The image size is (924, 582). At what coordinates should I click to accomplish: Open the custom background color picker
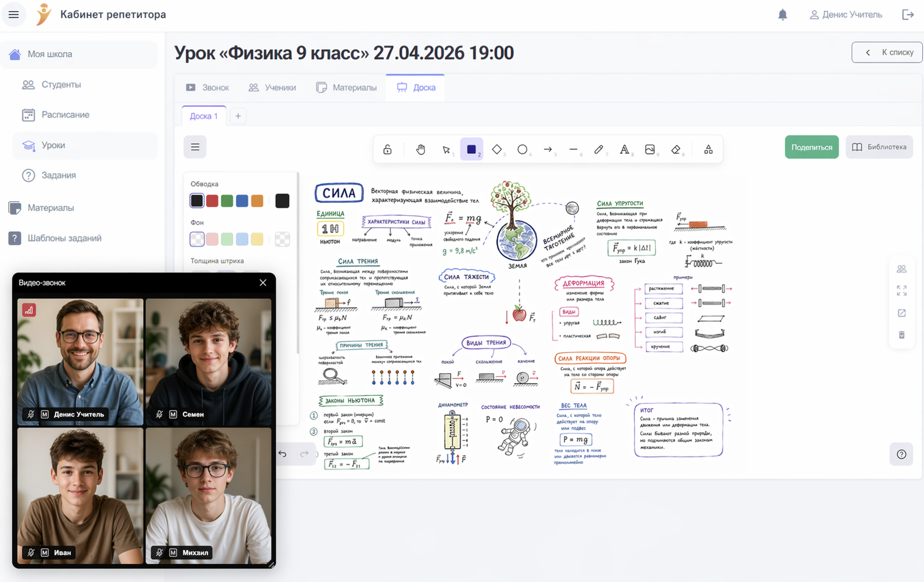click(282, 239)
